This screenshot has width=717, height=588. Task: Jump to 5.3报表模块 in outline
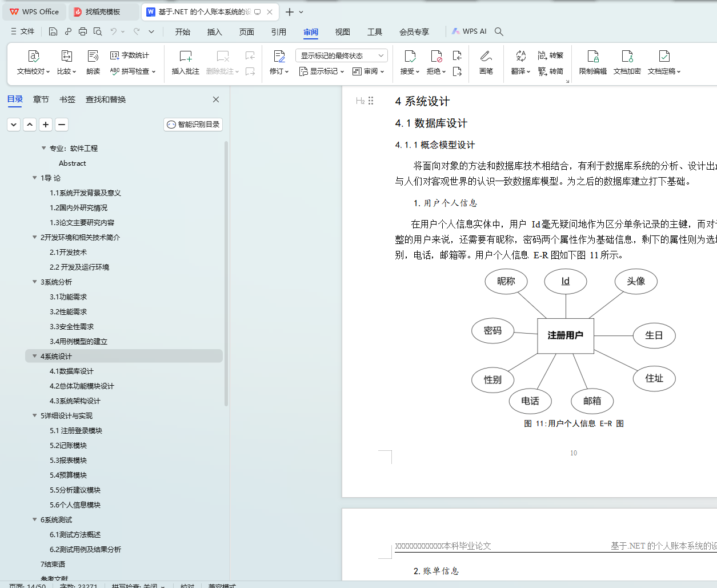tap(68, 460)
